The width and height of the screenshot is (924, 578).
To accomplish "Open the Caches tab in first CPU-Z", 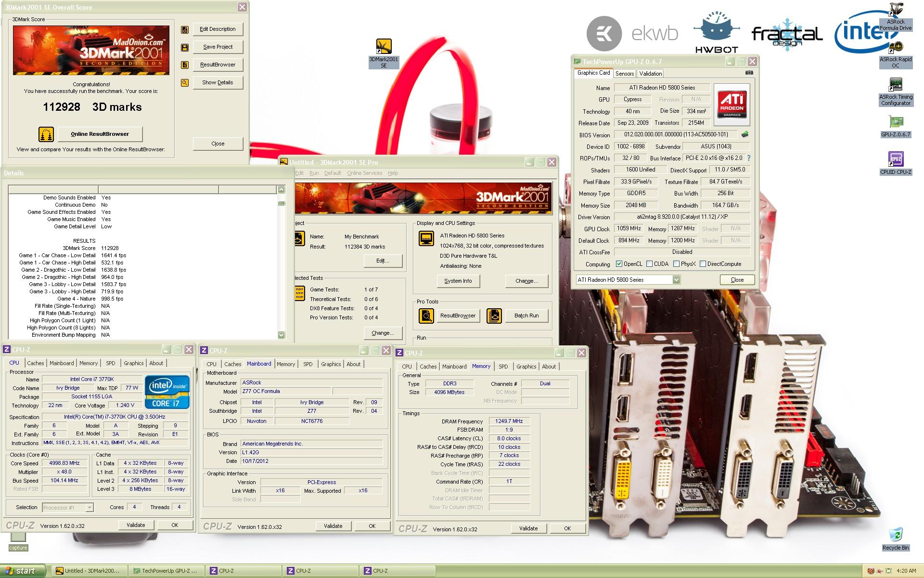I will [x=36, y=363].
